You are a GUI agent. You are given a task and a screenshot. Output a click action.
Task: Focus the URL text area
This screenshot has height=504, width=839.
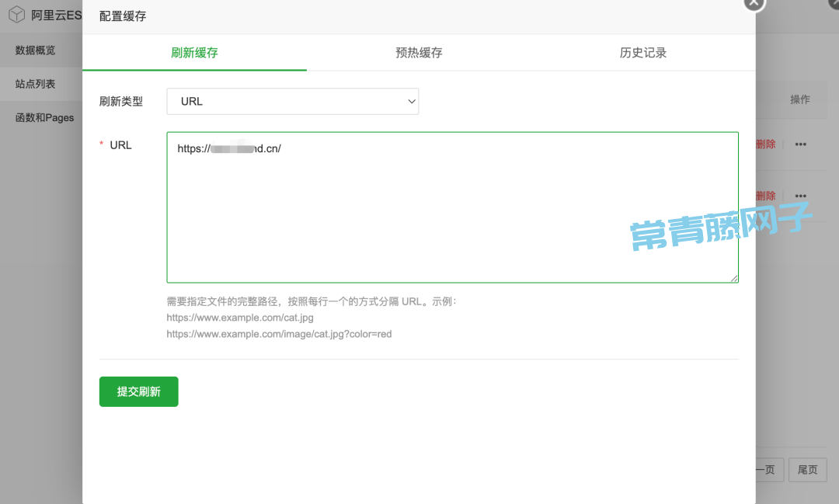pyautogui.click(x=452, y=207)
